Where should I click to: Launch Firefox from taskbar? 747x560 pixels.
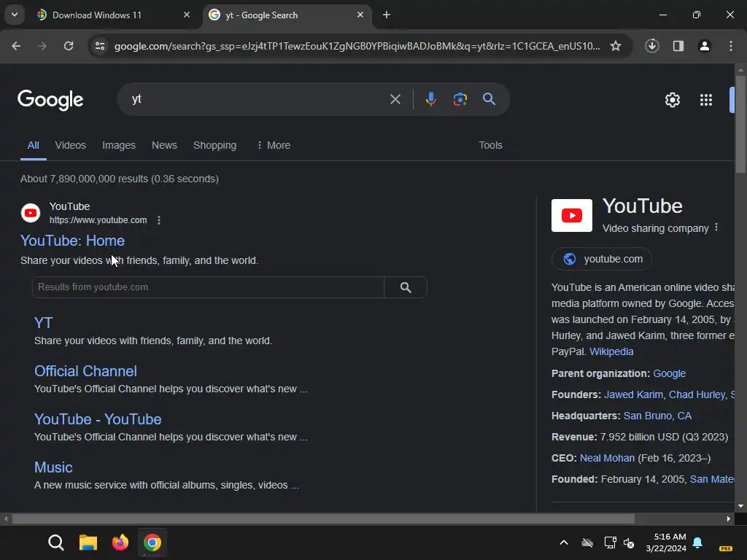pyautogui.click(x=120, y=542)
